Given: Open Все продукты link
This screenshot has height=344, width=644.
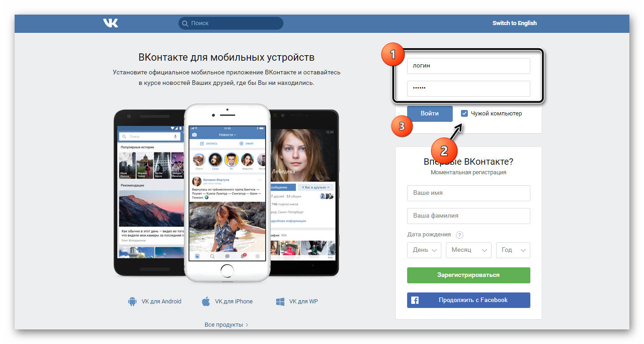Looking at the screenshot, I should click(x=226, y=325).
